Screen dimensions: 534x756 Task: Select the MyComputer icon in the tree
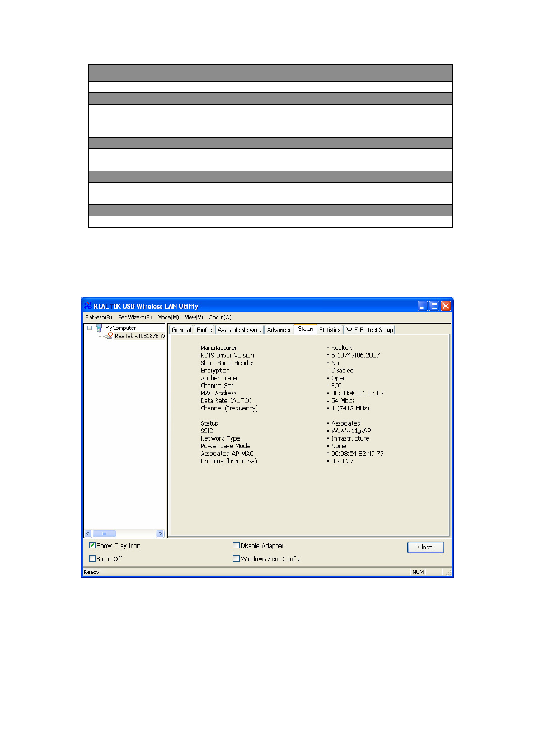pos(99,328)
